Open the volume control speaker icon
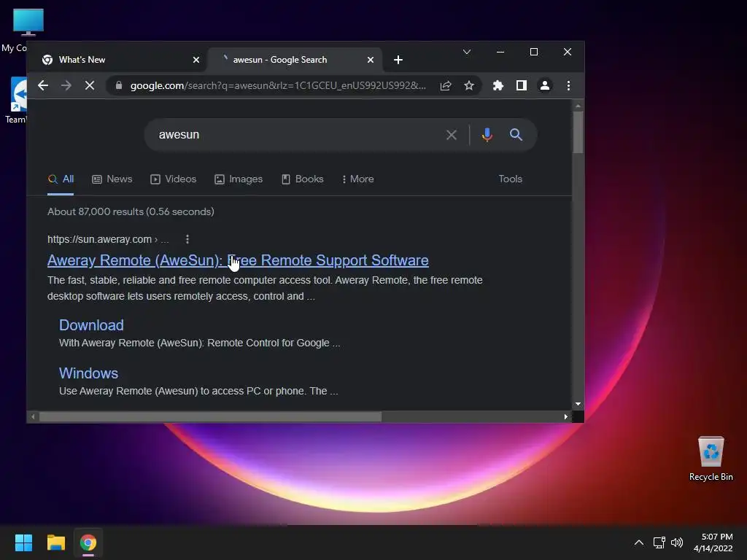 pos(676,542)
